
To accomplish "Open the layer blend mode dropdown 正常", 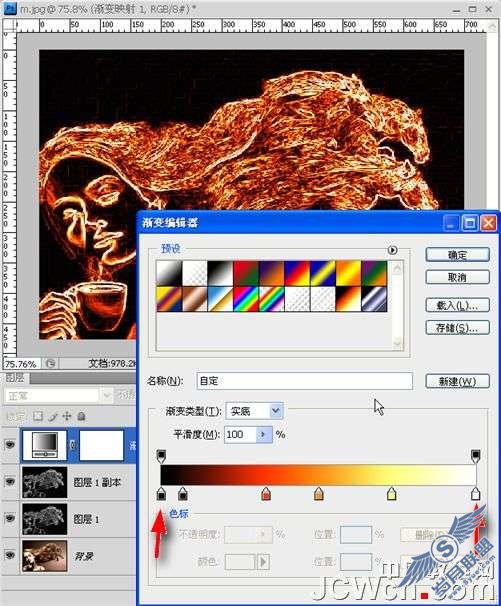I will (x=58, y=396).
